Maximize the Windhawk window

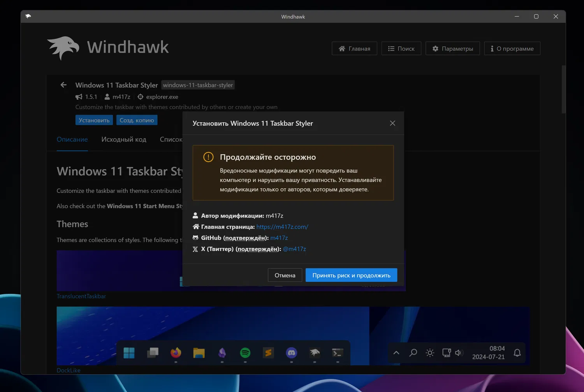536,16
